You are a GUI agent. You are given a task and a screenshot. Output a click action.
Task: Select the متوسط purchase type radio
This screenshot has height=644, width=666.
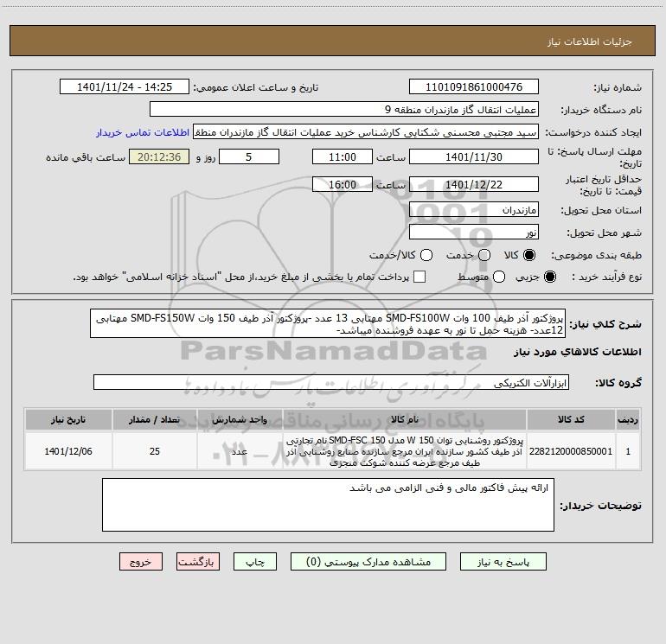pos(499,277)
